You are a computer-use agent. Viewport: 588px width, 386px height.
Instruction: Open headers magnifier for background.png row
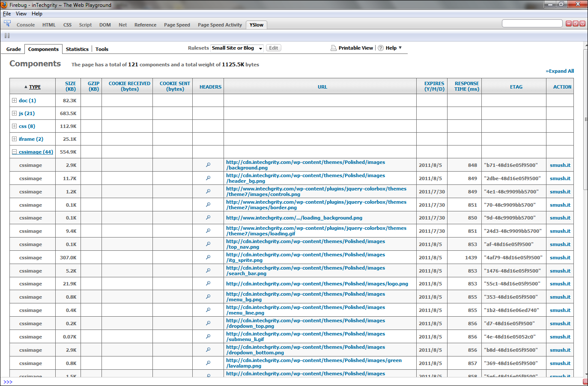(208, 165)
